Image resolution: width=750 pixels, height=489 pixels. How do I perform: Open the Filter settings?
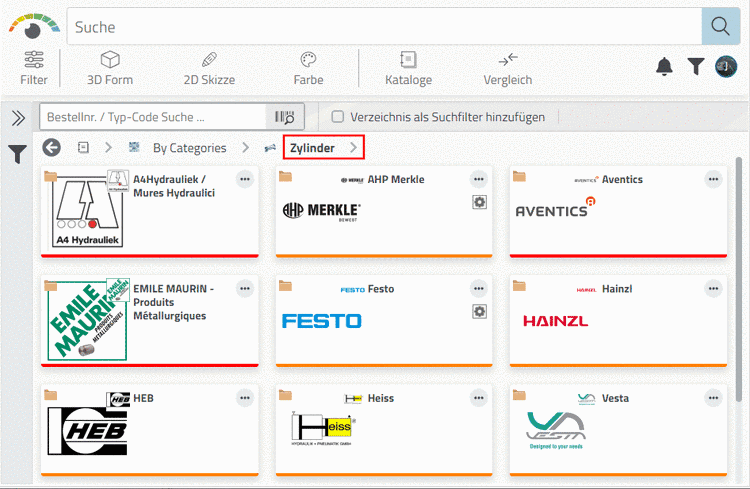[33, 68]
